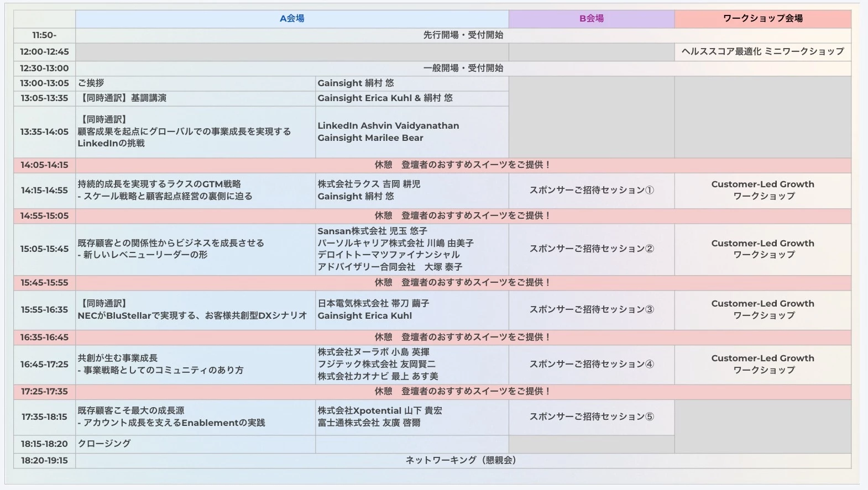Select the 14:05-14:15 time cell

[44, 165]
